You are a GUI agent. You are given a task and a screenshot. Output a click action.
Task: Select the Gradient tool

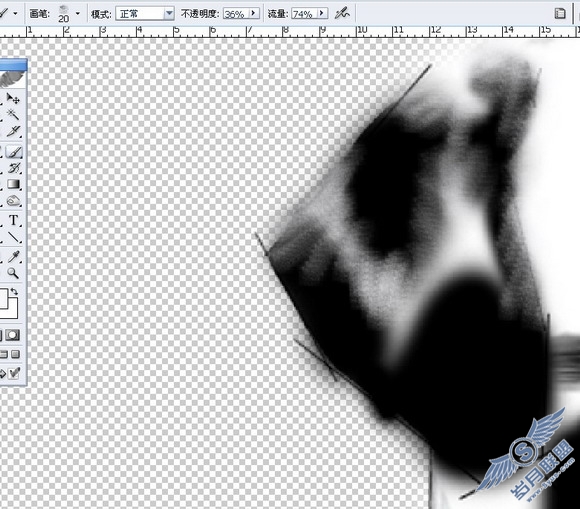click(14, 184)
